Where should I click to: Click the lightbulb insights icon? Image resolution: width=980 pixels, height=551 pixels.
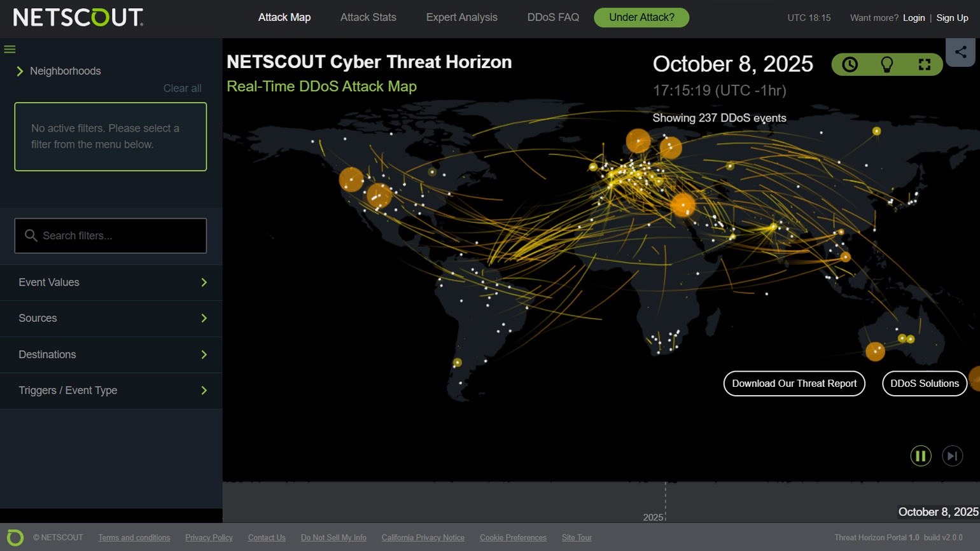[886, 64]
